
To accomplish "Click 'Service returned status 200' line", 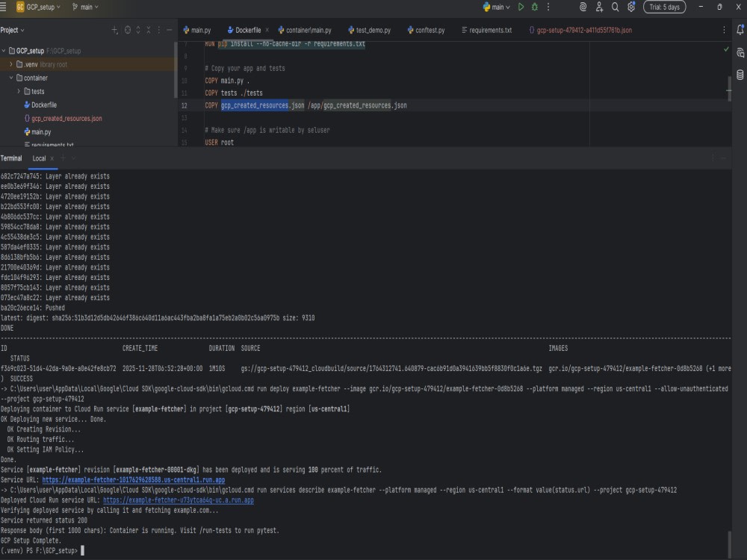I will (44, 520).
